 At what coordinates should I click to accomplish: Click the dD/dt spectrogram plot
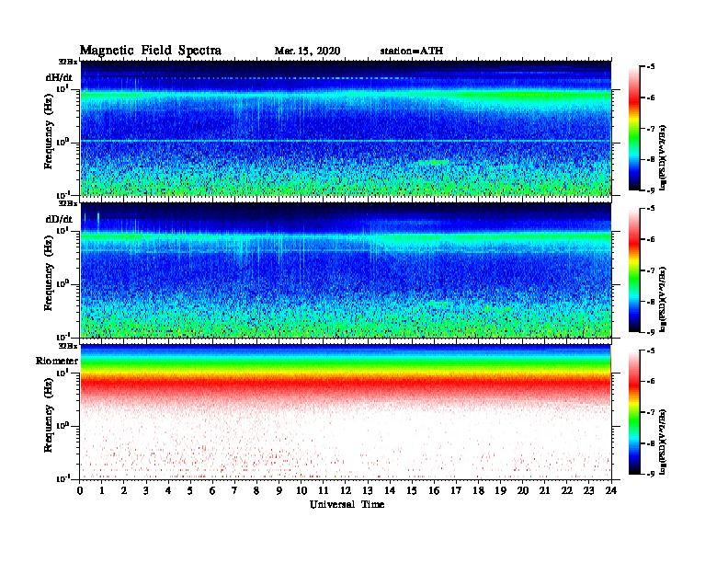tap(346, 270)
